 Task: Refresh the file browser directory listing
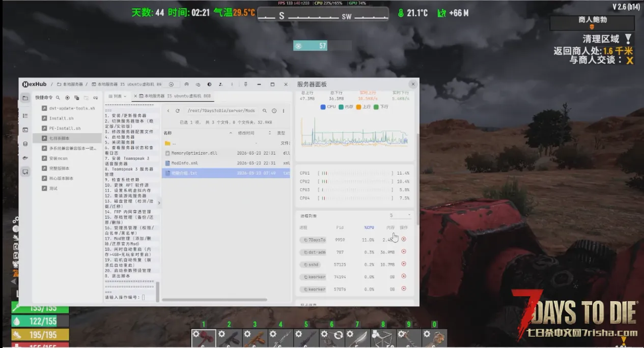[x=178, y=110]
